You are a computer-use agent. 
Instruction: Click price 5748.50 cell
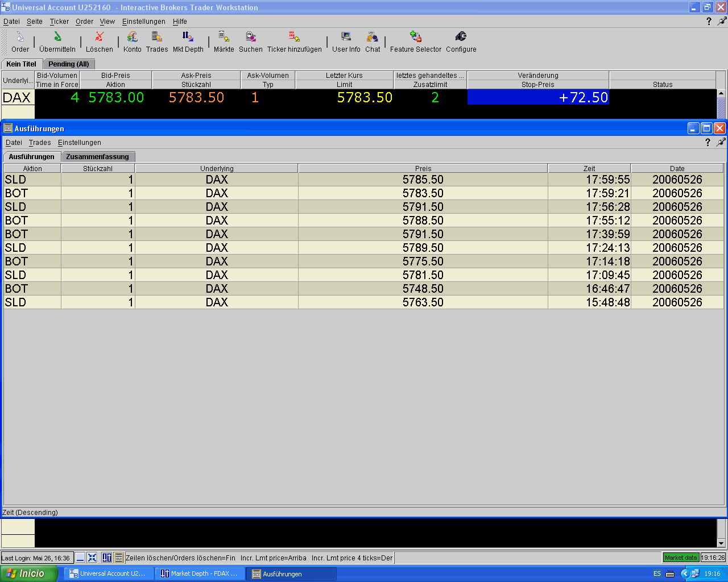[423, 289]
